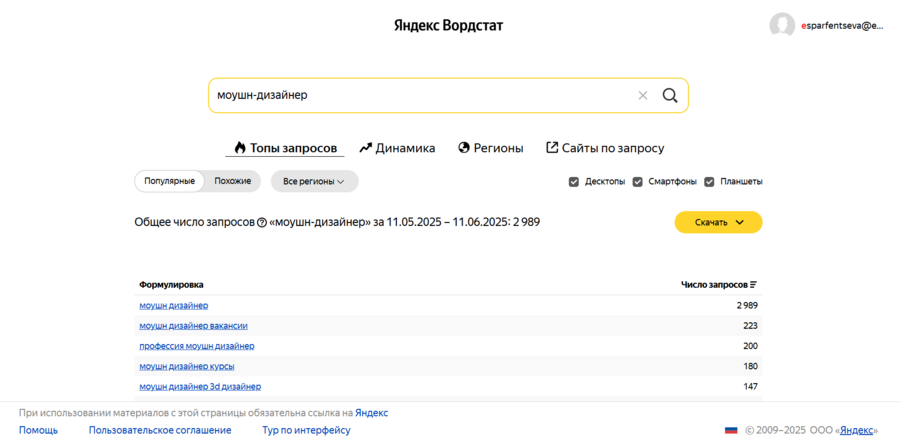
Task: Open the моушн дизайнер вакансии query link
Action: coord(194,325)
